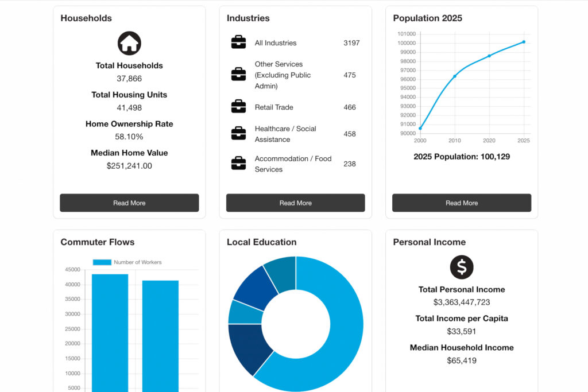The width and height of the screenshot is (588, 392).
Task: Click the 2010 data point on population line
Action: [455, 76]
